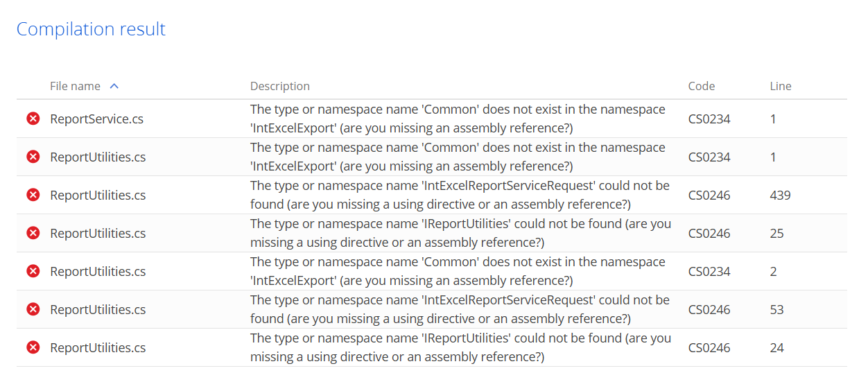Image resolution: width=868 pixels, height=373 pixels.
Task: Sort by File name column header
Action: [x=75, y=86]
